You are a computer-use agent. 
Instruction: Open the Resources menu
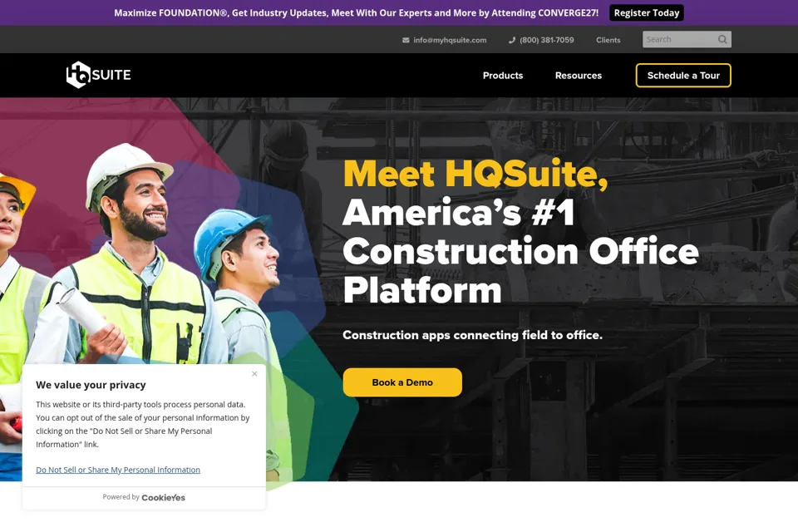[x=579, y=76]
